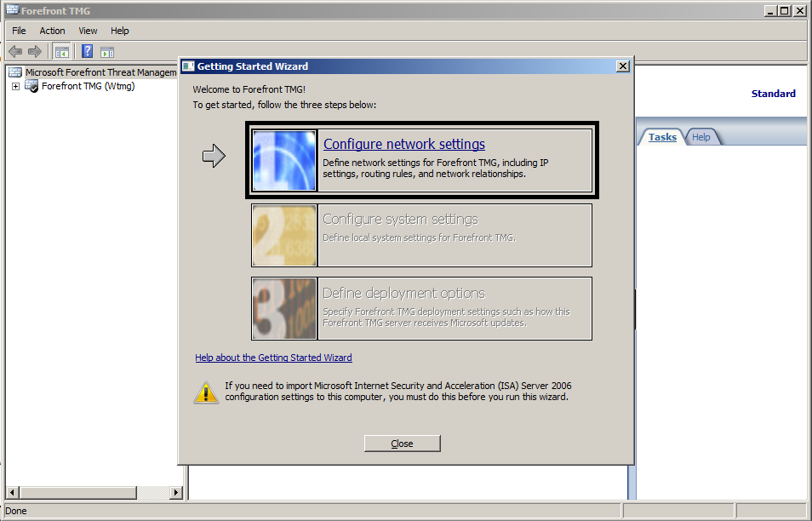812x521 pixels.
Task: Expand the Forefront TMG (Wtmg) tree node
Action: (x=14, y=86)
